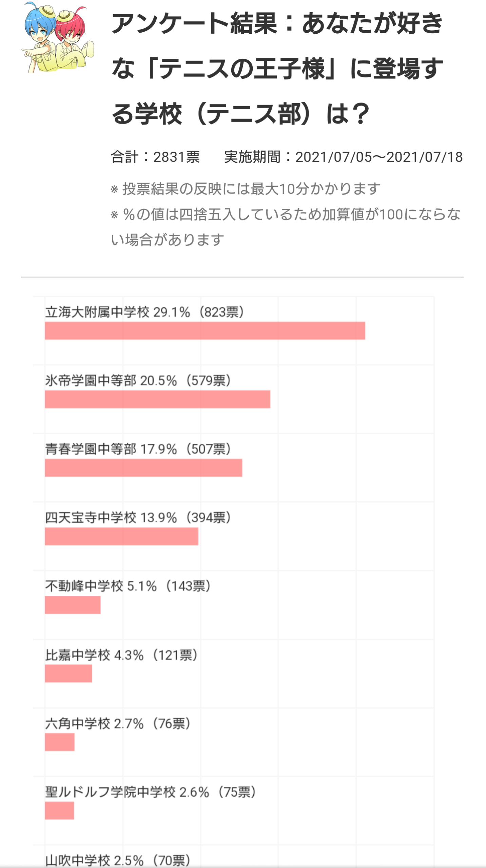Viewport: 486px width, 868px height.
Task: Tap the note about %の値は四捨五入 rounding
Action: point(286,227)
